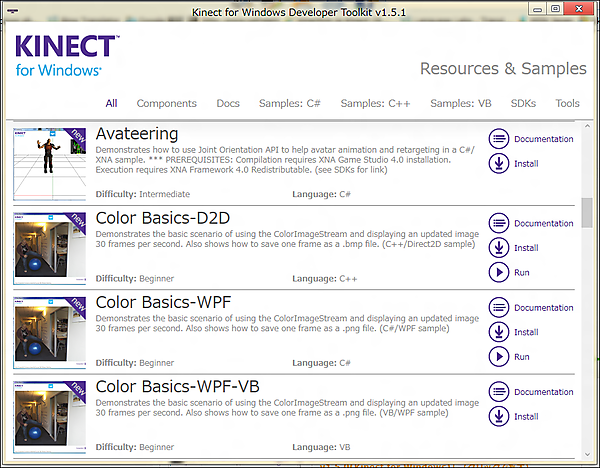Click the Color Basics-WPF title

click(163, 302)
